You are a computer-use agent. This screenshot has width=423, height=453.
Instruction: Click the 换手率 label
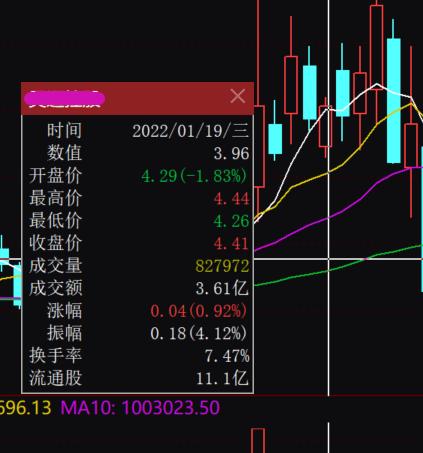tap(55, 356)
